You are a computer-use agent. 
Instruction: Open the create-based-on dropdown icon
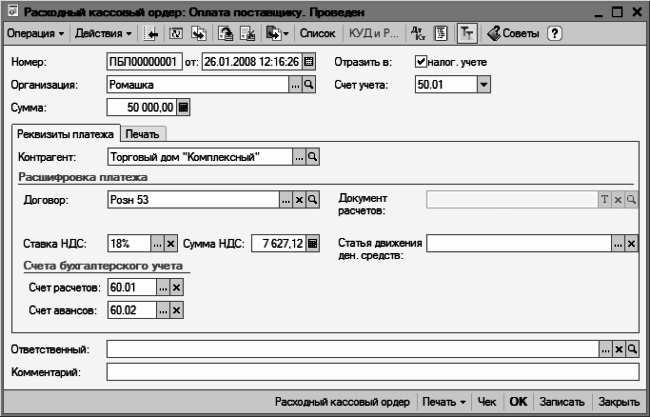click(277, 34)
